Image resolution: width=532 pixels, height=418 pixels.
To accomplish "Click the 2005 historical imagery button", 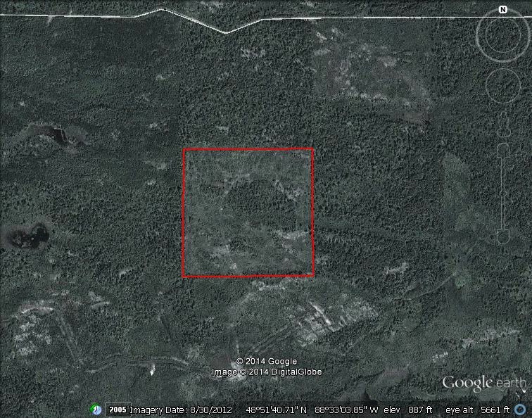I will (x=118, y=410).
